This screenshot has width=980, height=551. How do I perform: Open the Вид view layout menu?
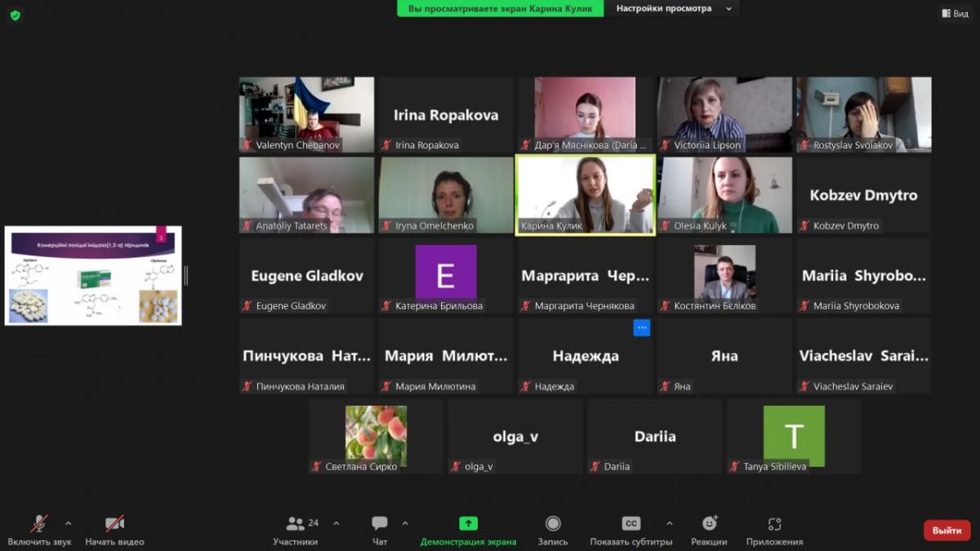coord(954,13)
